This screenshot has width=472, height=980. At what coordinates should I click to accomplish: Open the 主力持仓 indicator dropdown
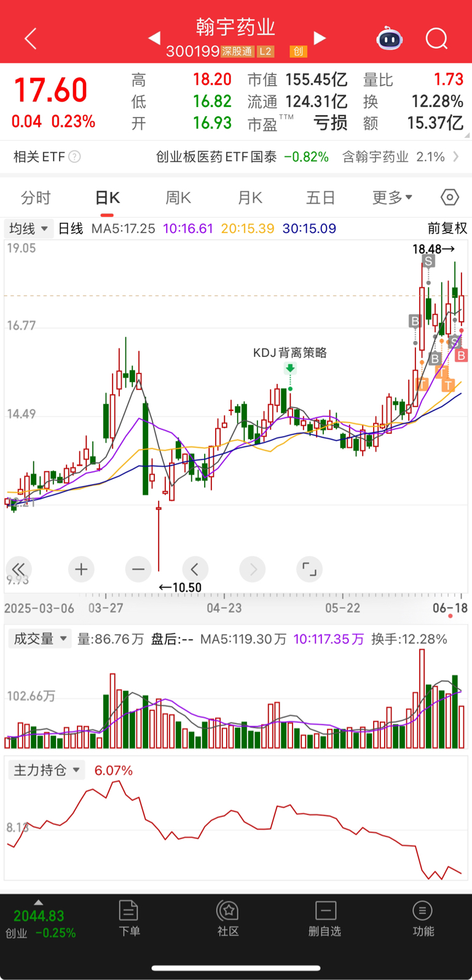click(46, 770)
